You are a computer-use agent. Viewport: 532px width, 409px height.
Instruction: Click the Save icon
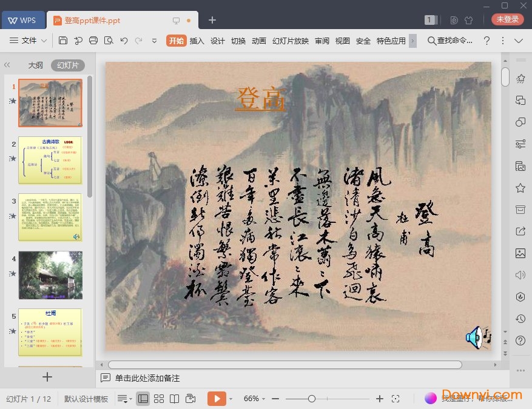pos(63,41)
